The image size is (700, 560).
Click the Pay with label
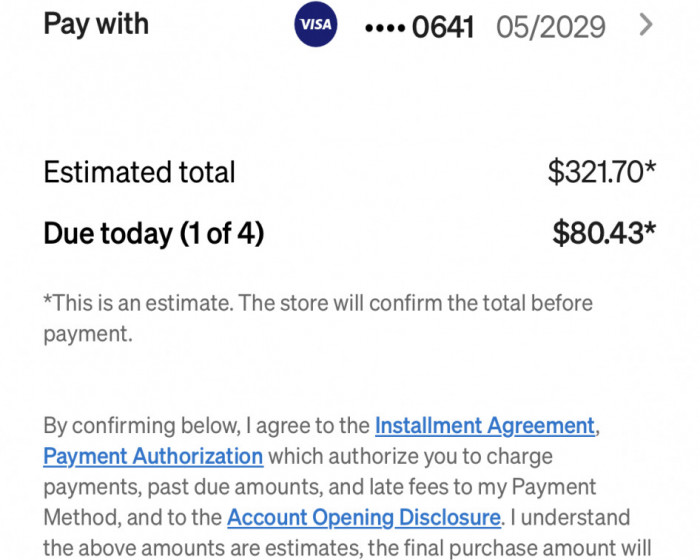(96, 24)
